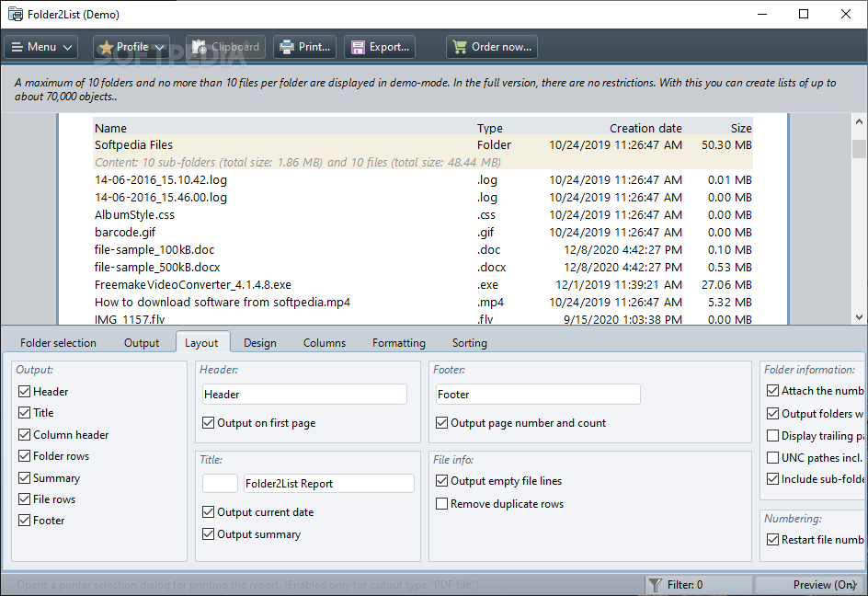Select the file 14-06-2016_15.46.00.log
Image resolution: width=868 pixels, height=596 pixels.
(x=423, y=197)
